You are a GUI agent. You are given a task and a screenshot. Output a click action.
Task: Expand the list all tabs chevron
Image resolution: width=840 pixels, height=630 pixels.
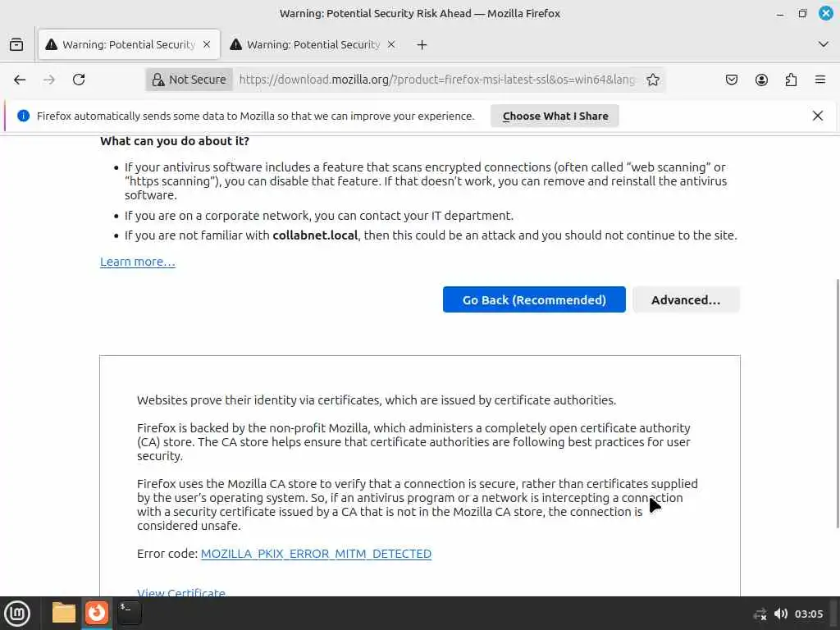point(824,44)
